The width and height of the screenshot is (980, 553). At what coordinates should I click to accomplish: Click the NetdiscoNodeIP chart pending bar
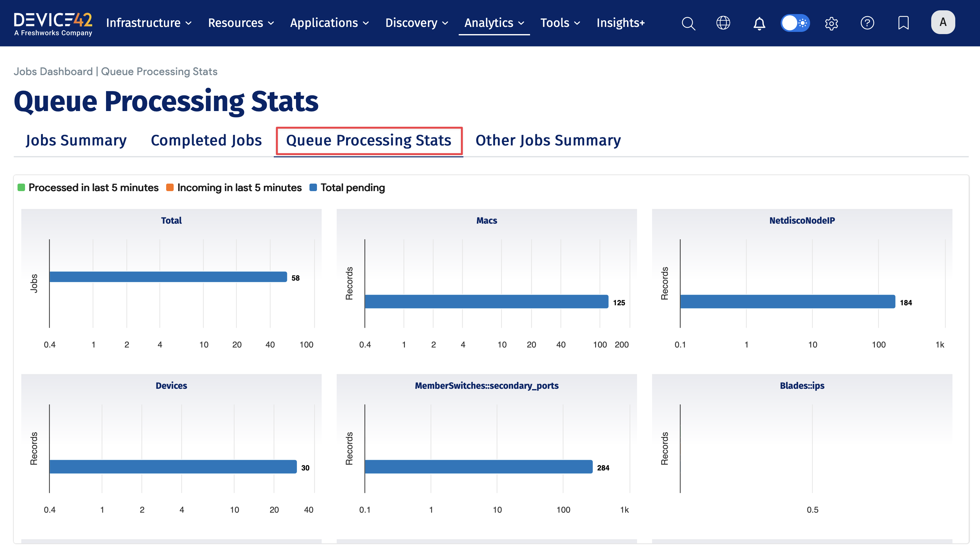coord(788,302)
